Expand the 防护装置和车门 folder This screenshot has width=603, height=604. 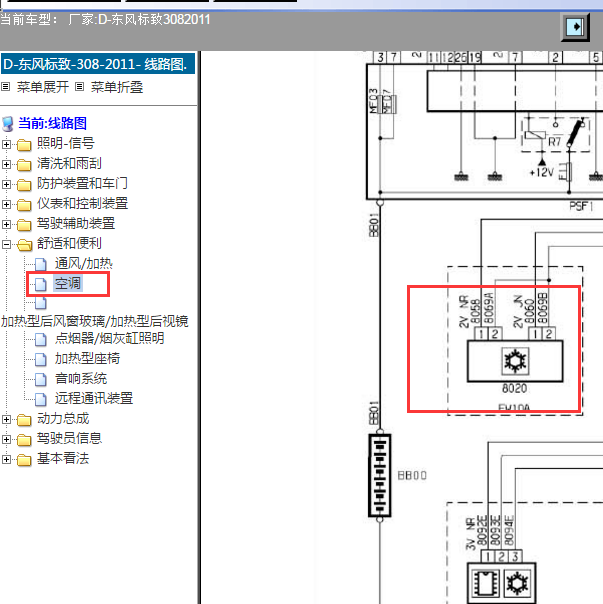coord(6,185)
